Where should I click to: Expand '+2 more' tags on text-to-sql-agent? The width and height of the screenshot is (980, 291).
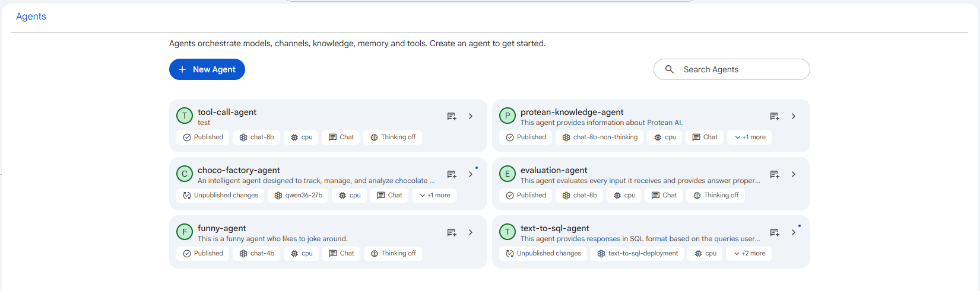coord(749,254)
